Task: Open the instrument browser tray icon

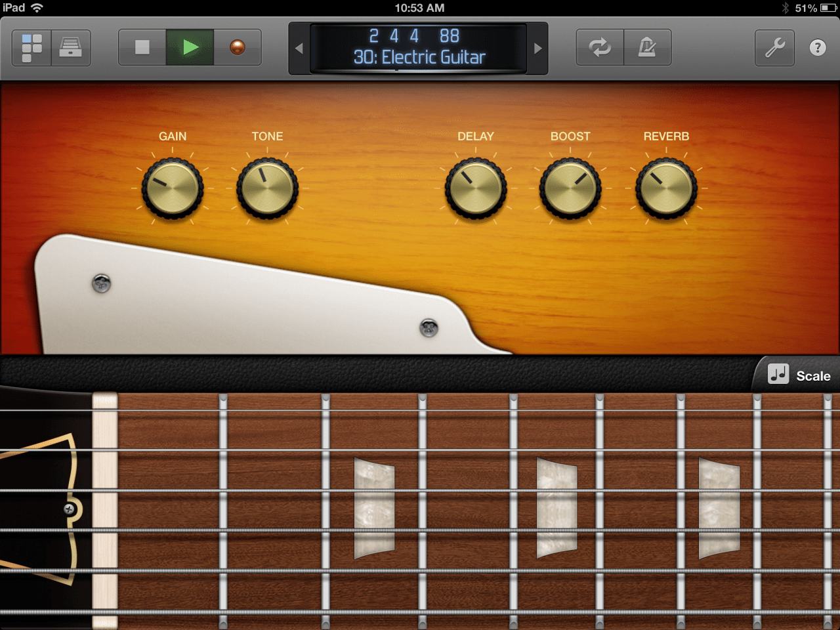Action: pos(71,48)
